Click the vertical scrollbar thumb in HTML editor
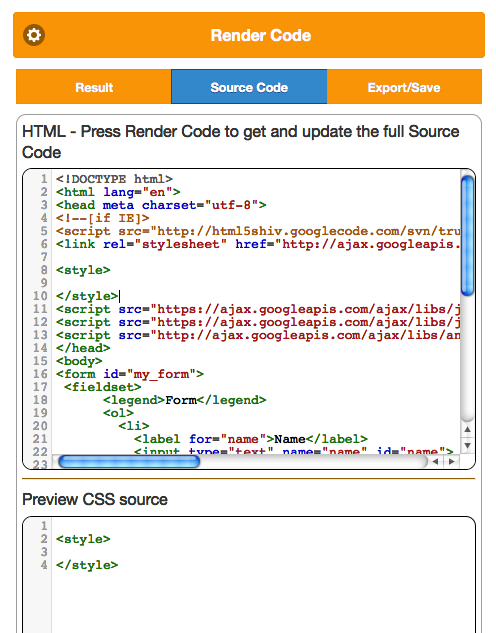Viewport: 496px width, 633px height. (x=467, y=236)
